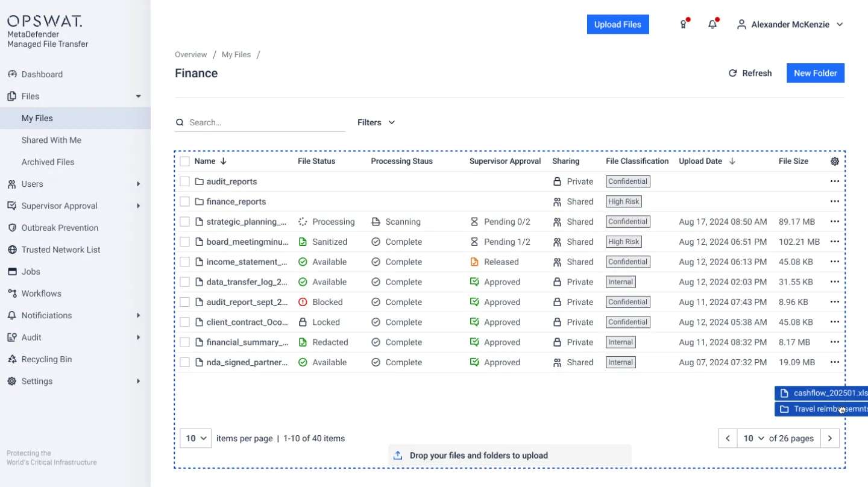This screenshot has width=868, height=487.
Task: Click the three-dots menu for audit_reports row
Action: point(834,181)
